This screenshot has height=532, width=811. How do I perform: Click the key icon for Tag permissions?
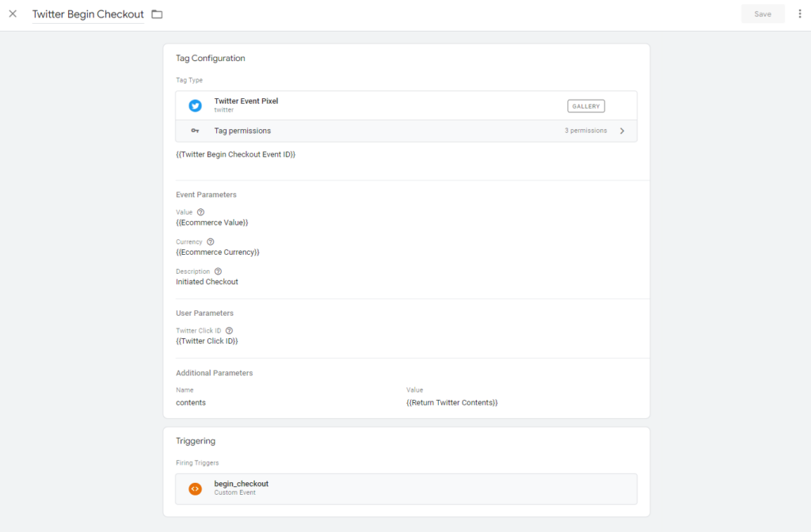195,131
